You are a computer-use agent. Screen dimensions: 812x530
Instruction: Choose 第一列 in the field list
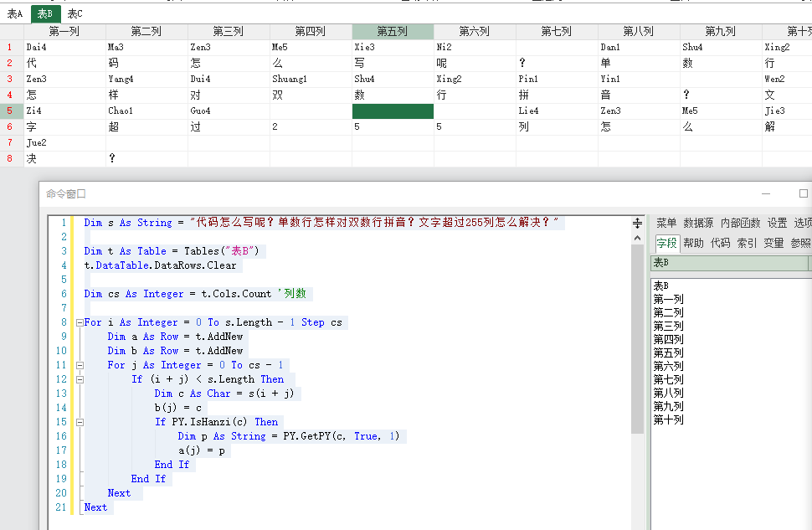669,299
